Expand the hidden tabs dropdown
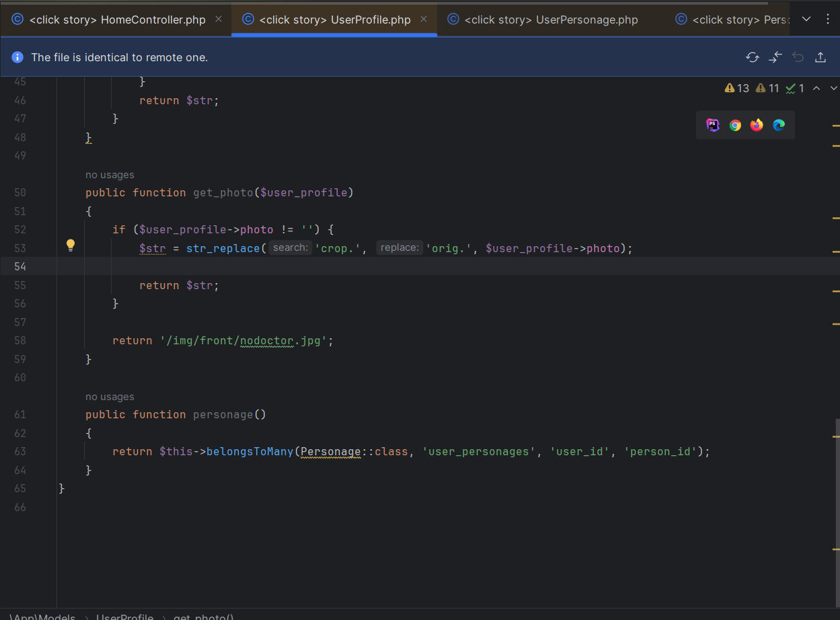 coord(806,19)
